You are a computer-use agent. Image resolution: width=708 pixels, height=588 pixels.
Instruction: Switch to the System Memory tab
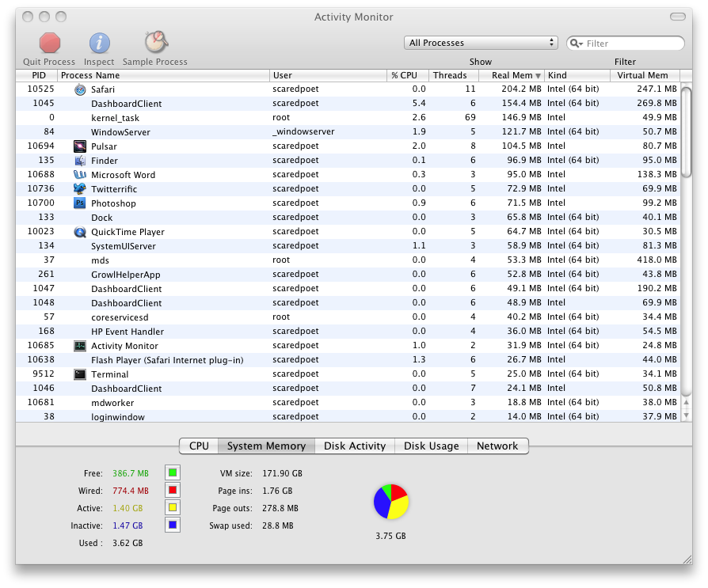(x=266, y=446)
